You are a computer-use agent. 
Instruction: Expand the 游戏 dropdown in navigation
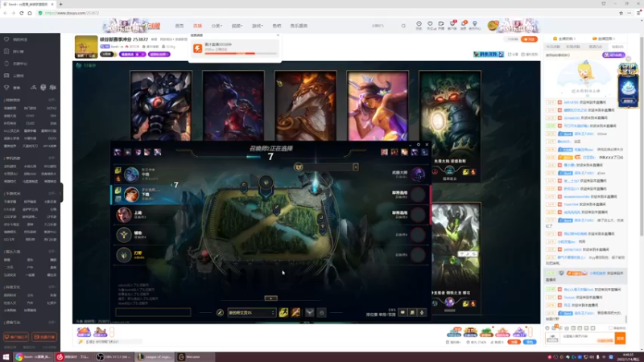[x=257, y=26]
